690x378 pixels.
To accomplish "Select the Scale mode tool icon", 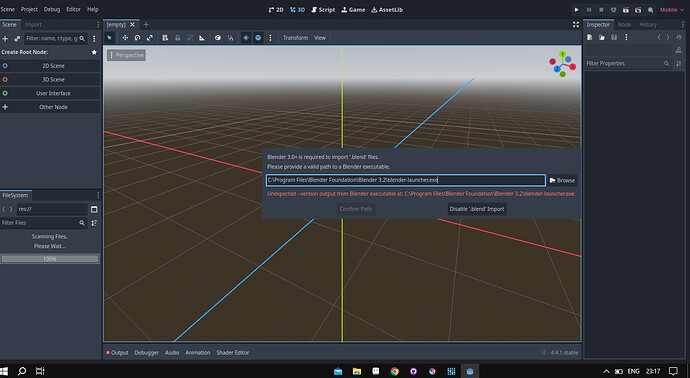I will pos(150,38).
